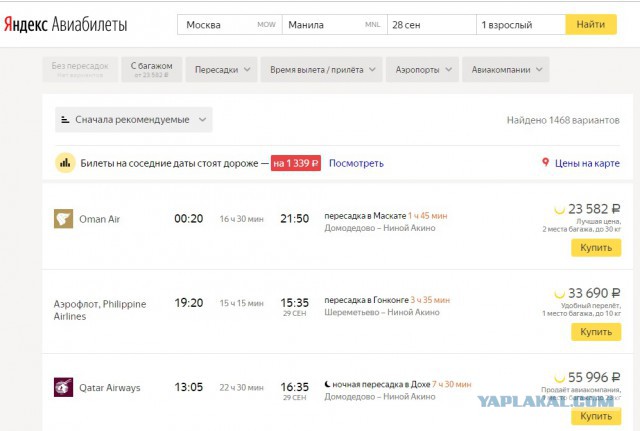Viewport: 640px width, 431px height.
Task: Click the 16 ч 30 мин duration
Action: (x=242, y=219)
